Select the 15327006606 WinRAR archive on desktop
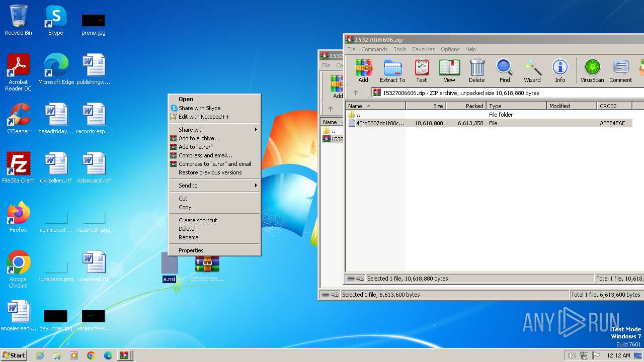 pyautogui.click(x=207, y=267)
